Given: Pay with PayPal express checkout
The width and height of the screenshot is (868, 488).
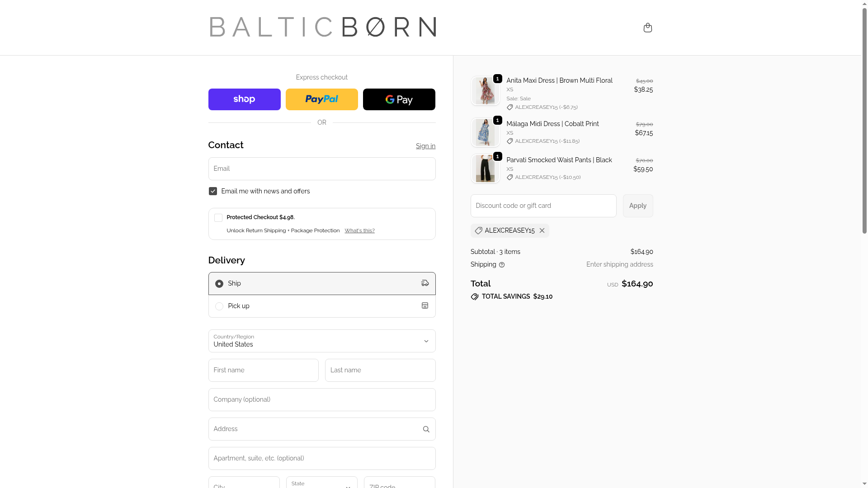Looking at the screenshot, I should click(x=321, y=99).
